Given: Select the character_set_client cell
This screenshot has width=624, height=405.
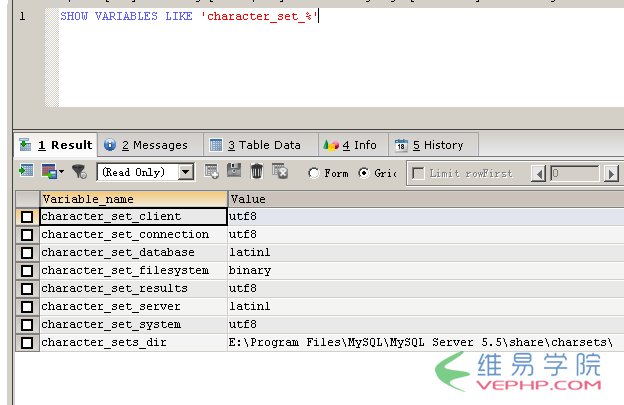Looking at the screenshot, I should click(133, 216).
